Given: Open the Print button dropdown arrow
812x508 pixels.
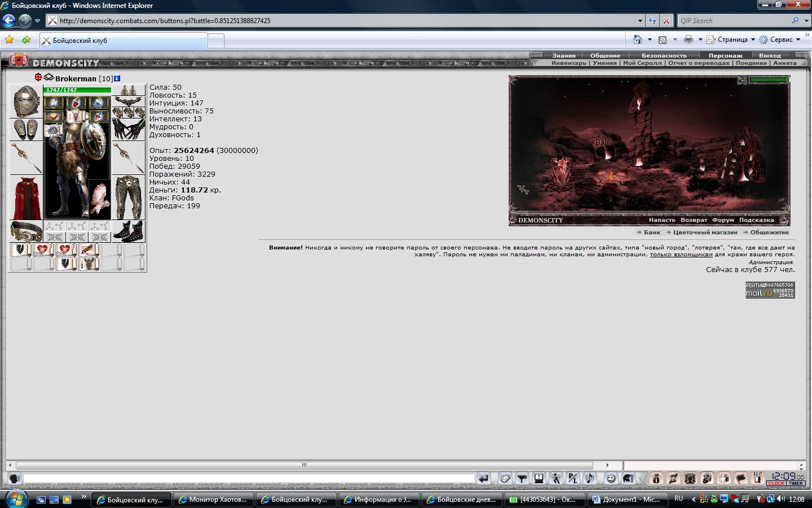Looking at the screenshot, I should click(x=700, y=40).
